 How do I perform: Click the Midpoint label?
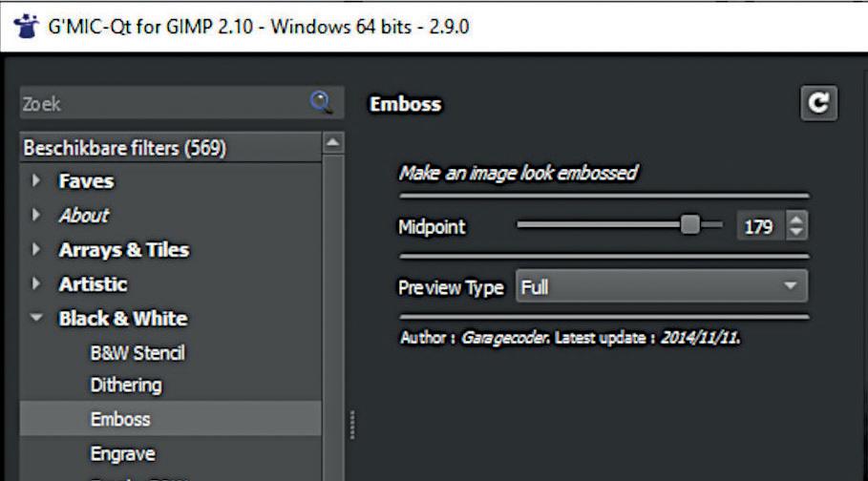point(432,226)
